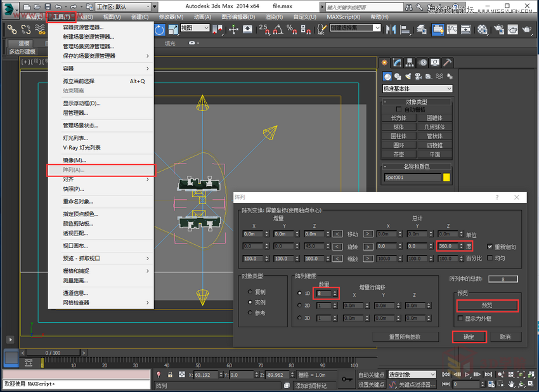Open the 标准基本体 primitive type dropdown
The height and width of the screenshot is (392, 539).
(x=417, y=89)
